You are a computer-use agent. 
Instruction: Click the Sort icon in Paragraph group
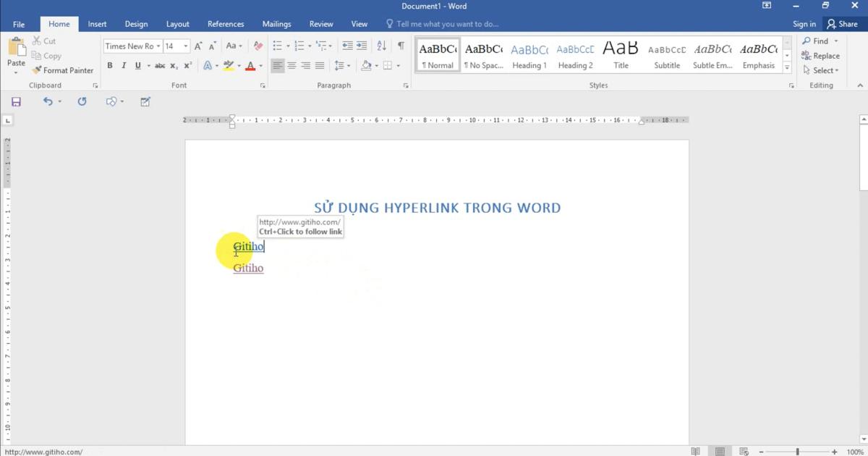(x=382, y=46)
